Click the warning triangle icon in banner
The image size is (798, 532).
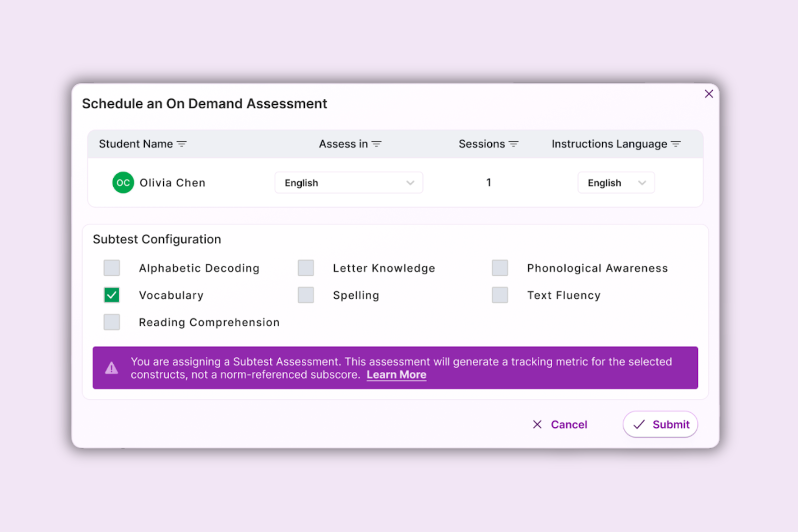(112, 368)
